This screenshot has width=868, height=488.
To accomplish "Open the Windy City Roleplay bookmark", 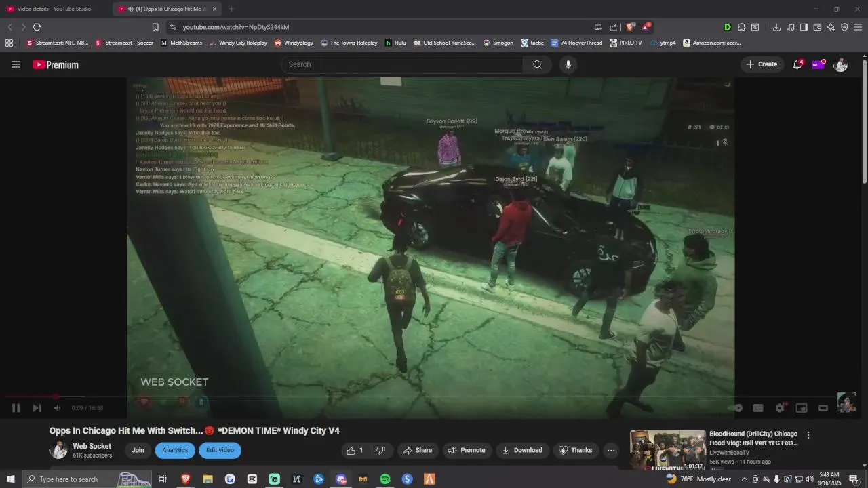I will pos(238,43).
